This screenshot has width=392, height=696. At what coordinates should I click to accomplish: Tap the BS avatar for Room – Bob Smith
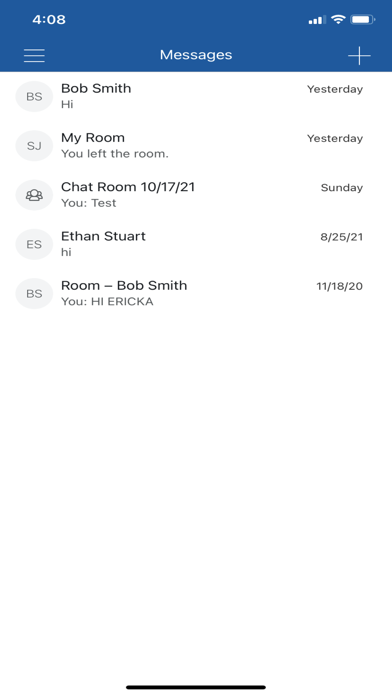pos(34,293)
